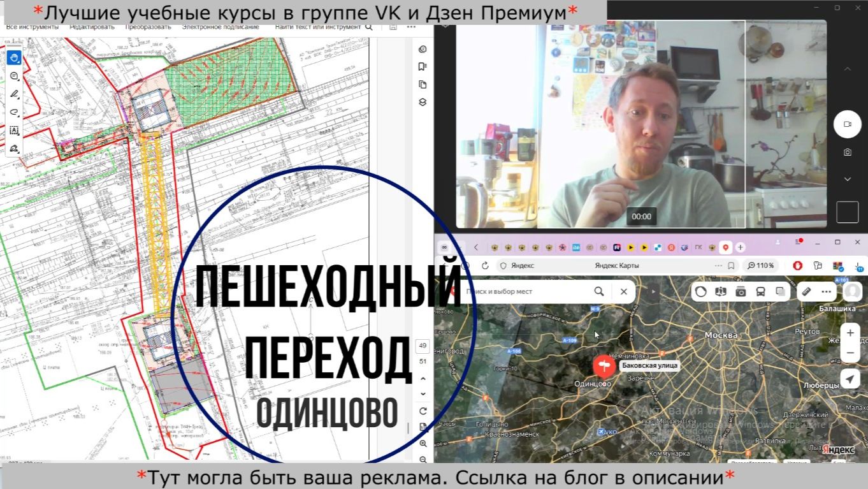Zoom out the PDF document

click(x=423, y=459)
